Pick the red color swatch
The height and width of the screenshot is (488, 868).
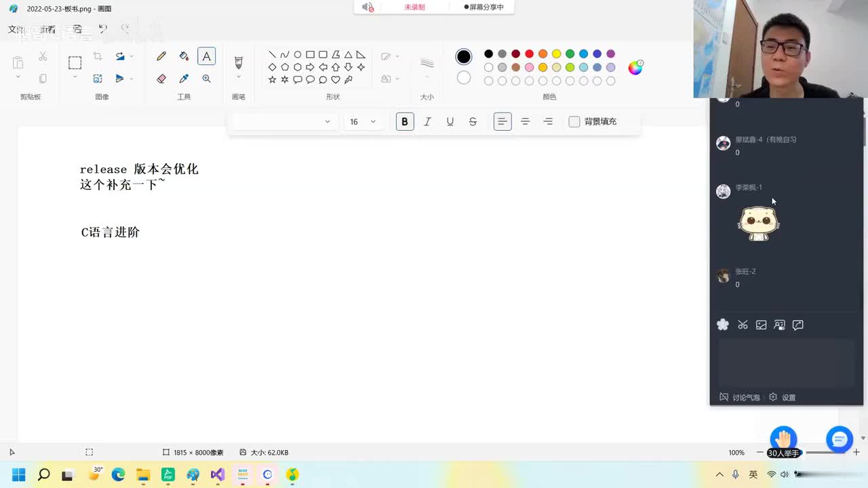point(529,54)
